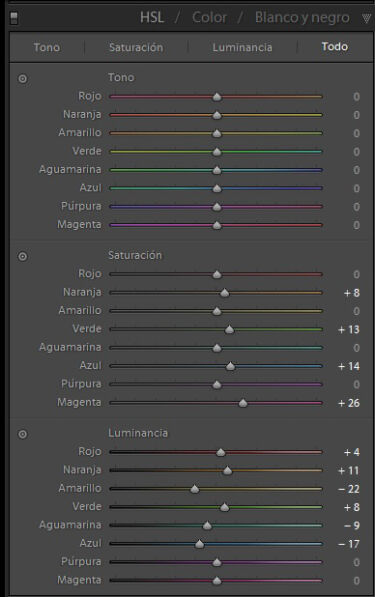
Task: Click the Aguamarina label under Tono
Action: point(70,169)
